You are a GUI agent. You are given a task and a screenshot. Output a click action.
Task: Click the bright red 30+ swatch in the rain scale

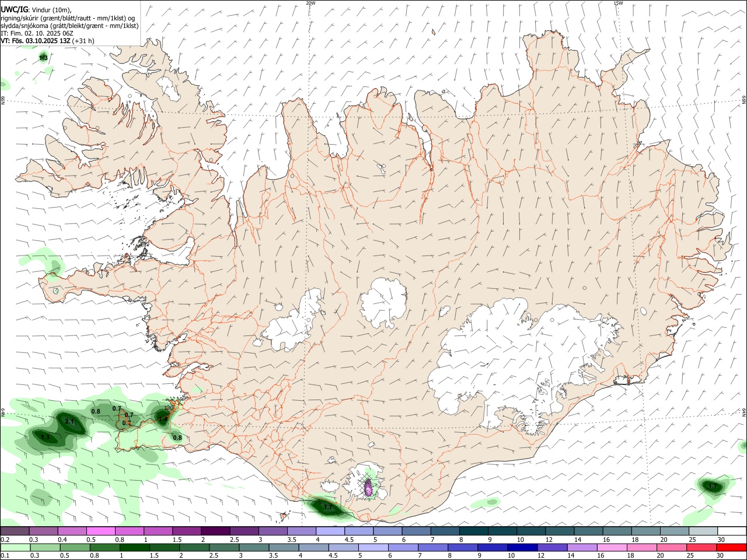(731, 547)
